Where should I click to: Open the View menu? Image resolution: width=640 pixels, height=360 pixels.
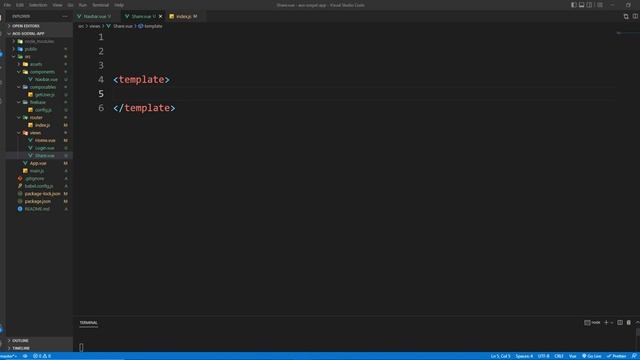coord(58,5)
